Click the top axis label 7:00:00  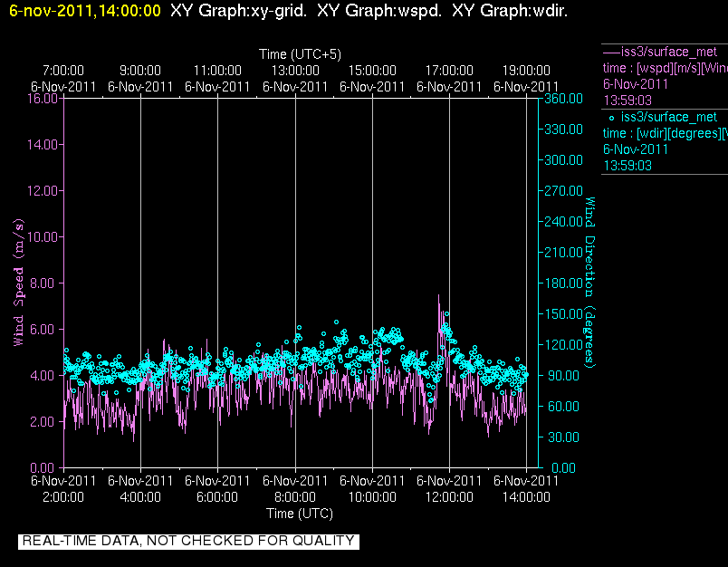(x=63, y=71)
